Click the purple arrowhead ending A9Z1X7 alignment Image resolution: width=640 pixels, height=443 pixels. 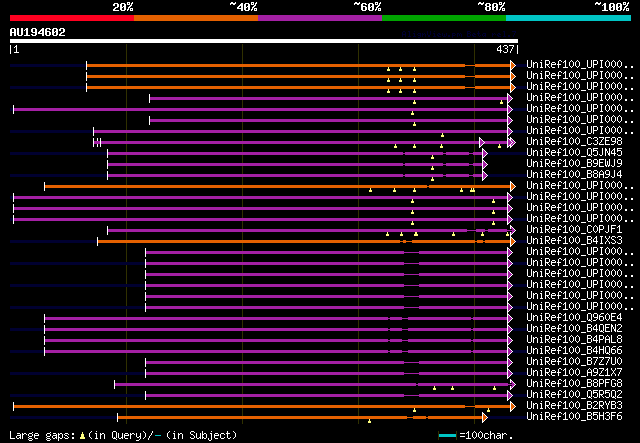[x=510, y=374]
